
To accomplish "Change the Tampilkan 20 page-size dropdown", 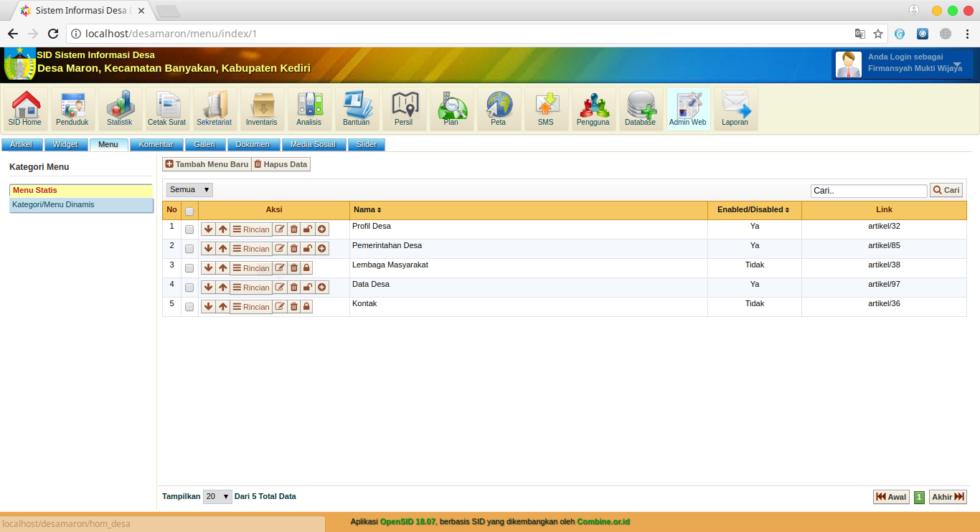I will [x=217, y=496].
